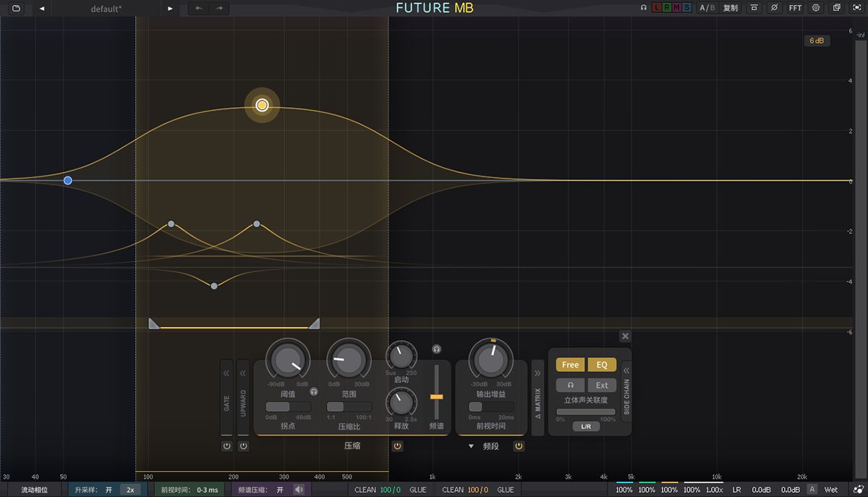Toggle the 压缩 (compression) power button

(x=397, y=446)
